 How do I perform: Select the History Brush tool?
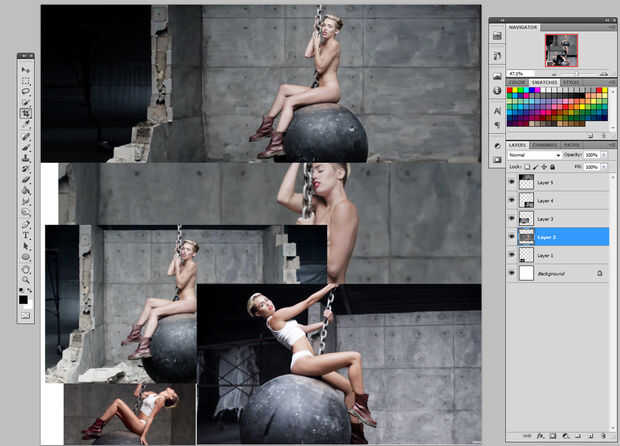click(x=26, y=169)
